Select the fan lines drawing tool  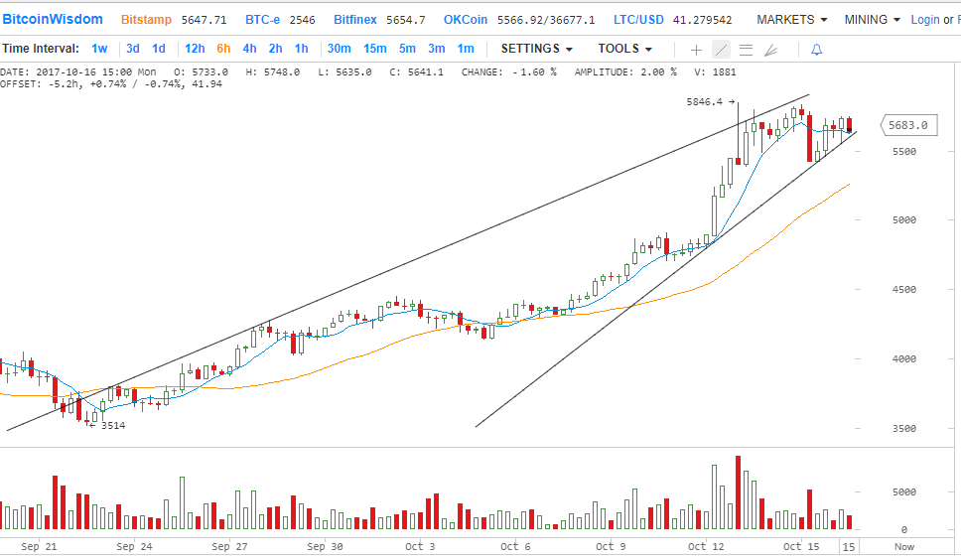pyautogui.click(x=771, y=50)
